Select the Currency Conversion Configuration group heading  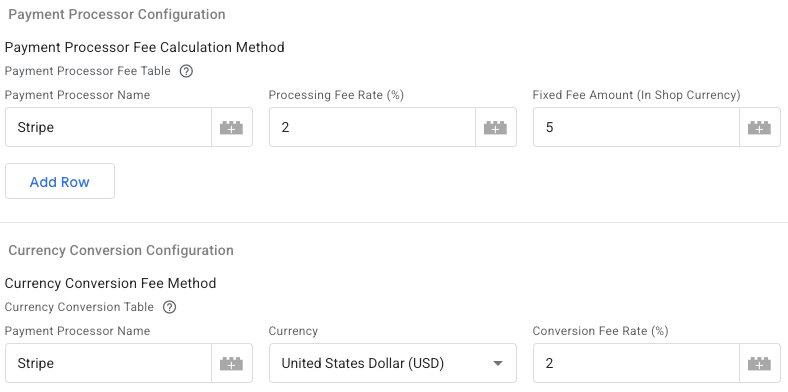pos(121,250)
